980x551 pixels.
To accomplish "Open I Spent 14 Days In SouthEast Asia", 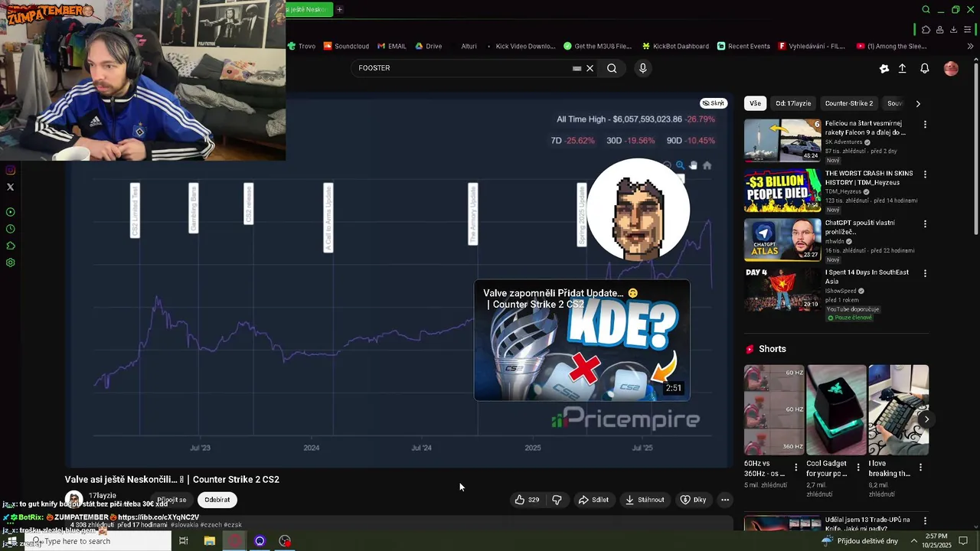I will [782, 289].
